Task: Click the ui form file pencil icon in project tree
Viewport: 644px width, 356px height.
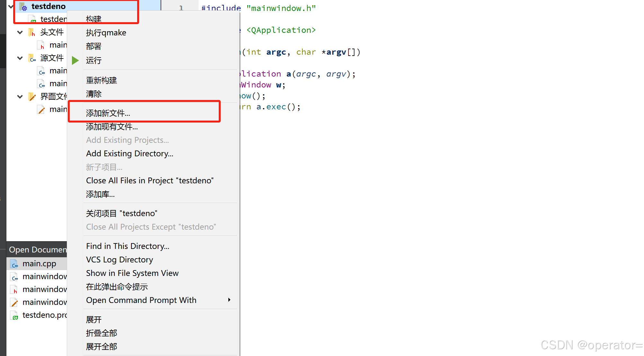Action: [41, 110]
